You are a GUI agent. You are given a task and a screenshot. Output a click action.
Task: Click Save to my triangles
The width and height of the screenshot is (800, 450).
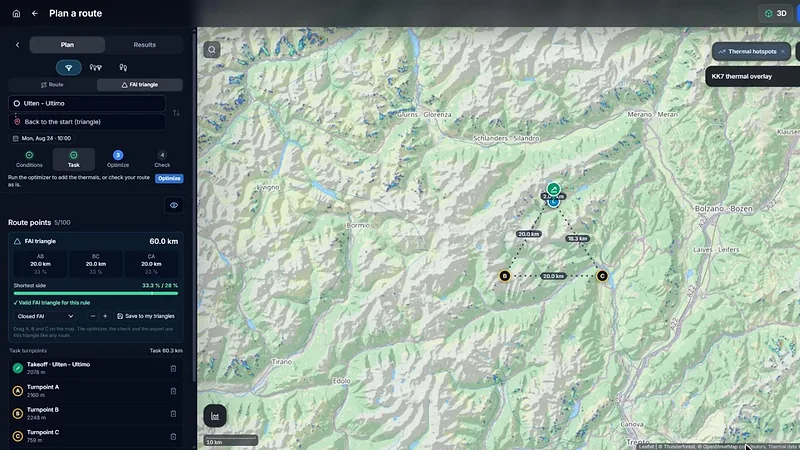coord(146,316)
